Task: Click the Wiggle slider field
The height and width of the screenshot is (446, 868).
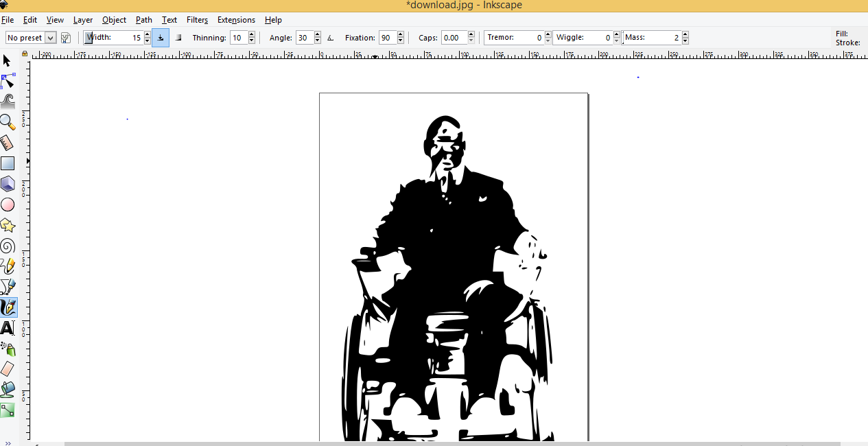Action: click(583, 38)
